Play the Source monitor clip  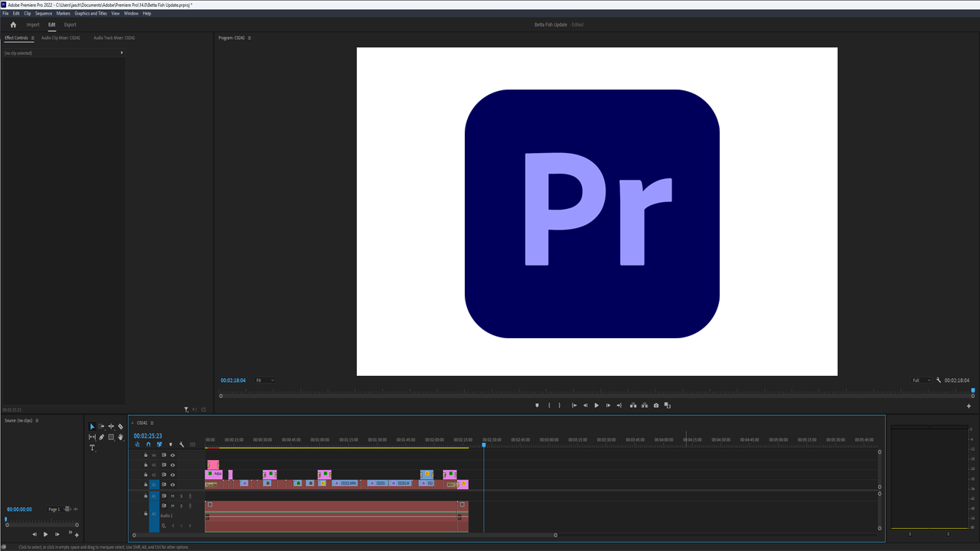[45, 534]
